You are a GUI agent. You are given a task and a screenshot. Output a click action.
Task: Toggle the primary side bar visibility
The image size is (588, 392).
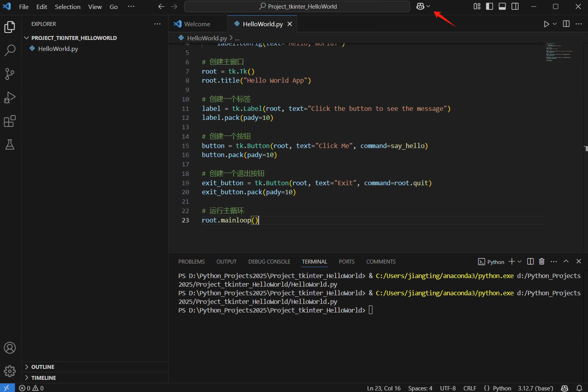490,7
